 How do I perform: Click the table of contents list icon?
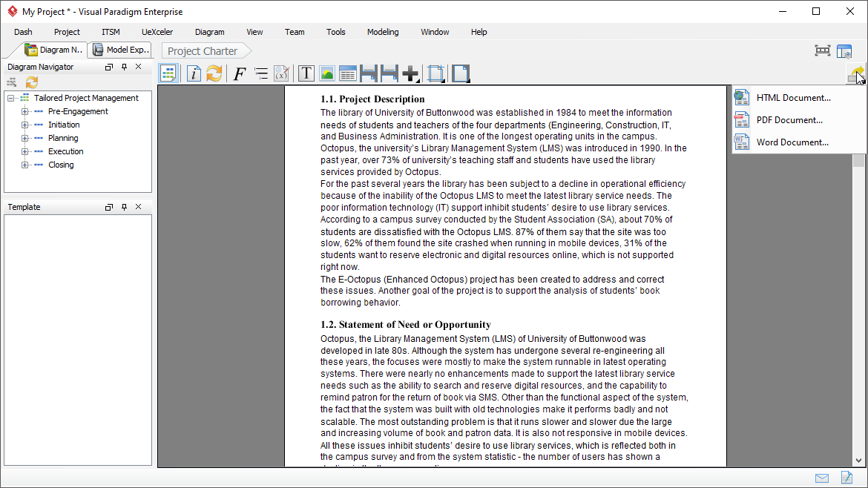click(x=260, y=73)
